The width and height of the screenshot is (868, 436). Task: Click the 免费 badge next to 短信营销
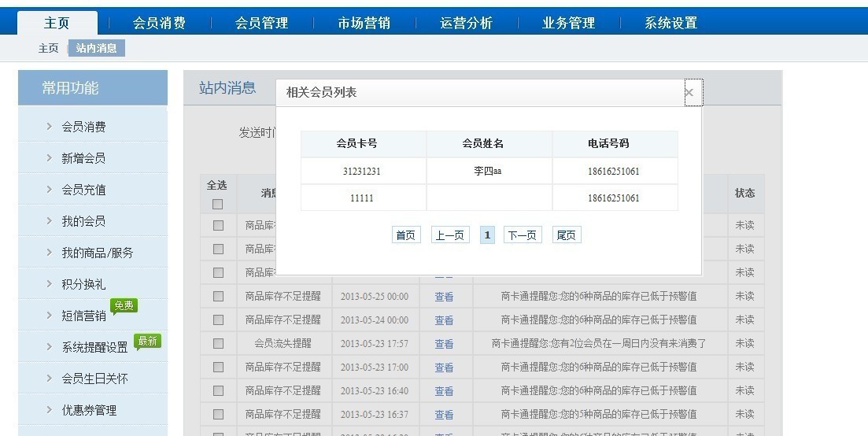124,305
